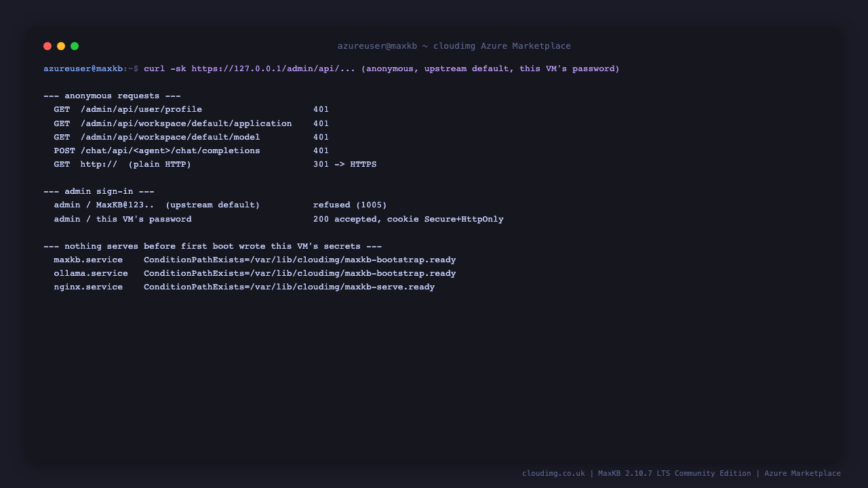
Task: Click the maxkb-serve.ready ConditionPathExists value
Action: pyautogui.click(x=289, y=287)
